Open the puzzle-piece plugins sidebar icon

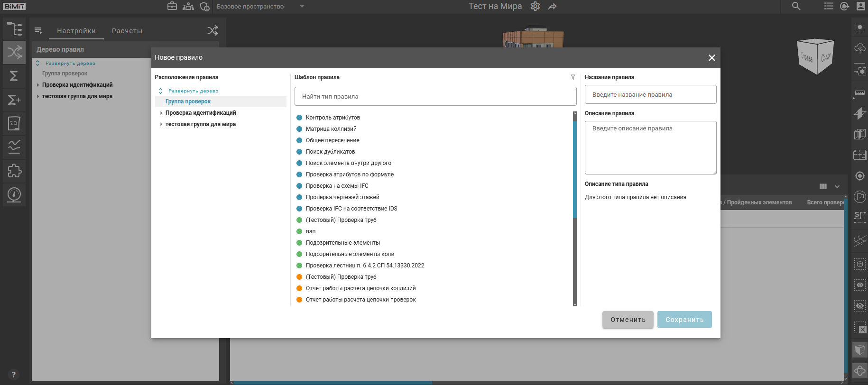(14, 171)
